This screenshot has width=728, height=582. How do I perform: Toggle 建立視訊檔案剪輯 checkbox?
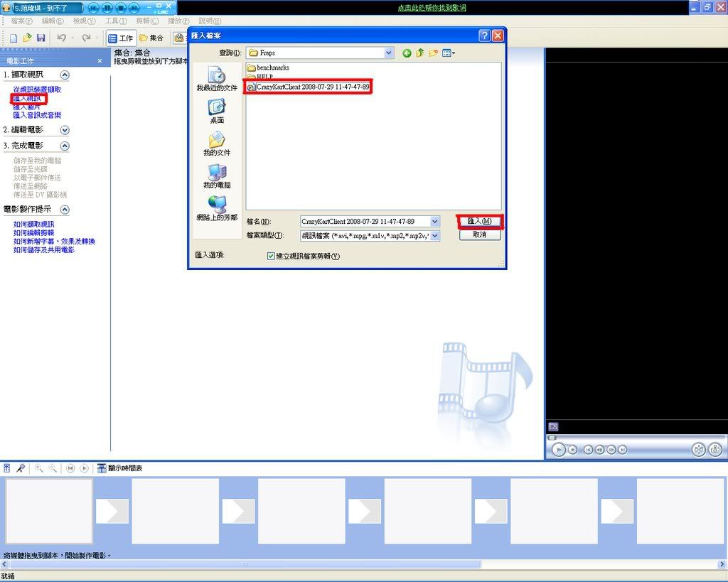pos(271,256)
